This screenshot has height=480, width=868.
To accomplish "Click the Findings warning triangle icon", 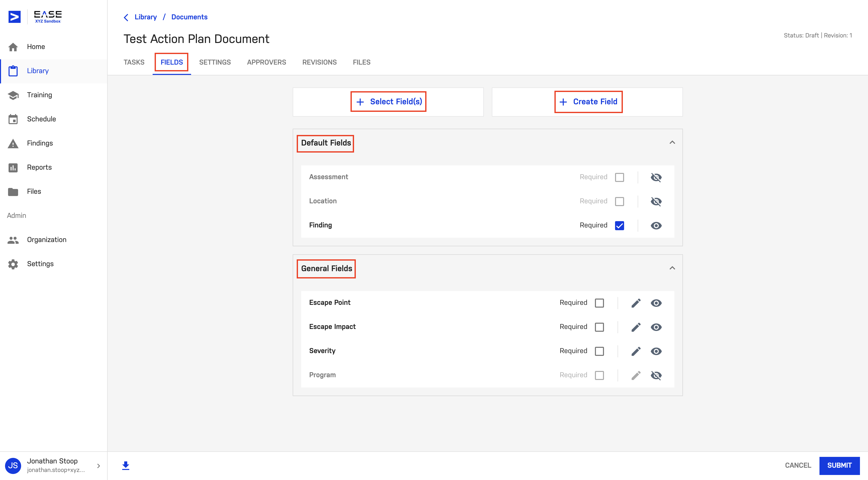I will (13, 143).
